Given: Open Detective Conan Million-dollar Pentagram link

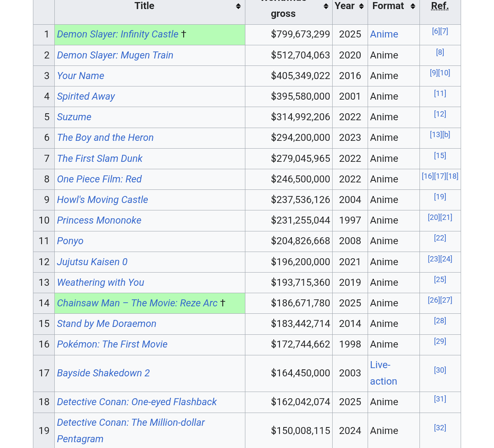Looking at the screenshot, I should click(131, 431).
